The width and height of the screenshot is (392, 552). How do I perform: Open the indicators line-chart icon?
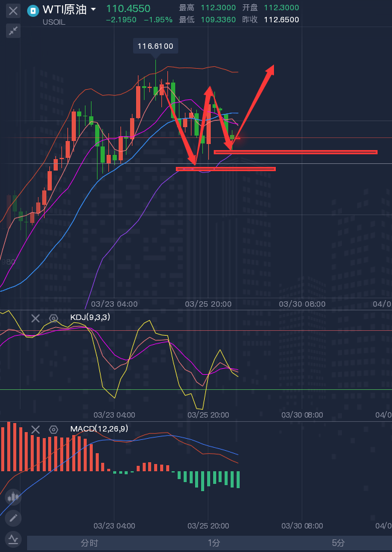13,539
